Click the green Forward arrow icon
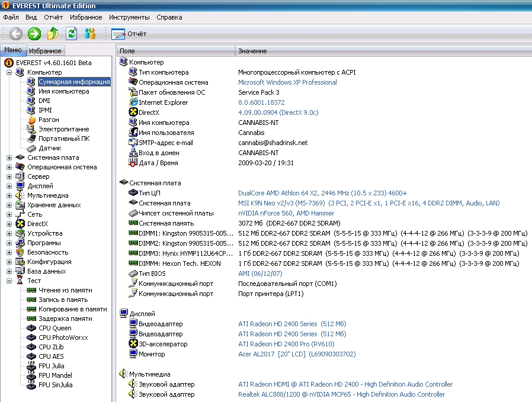Screen dimensions: 532x402 click(x=34, y=34)
